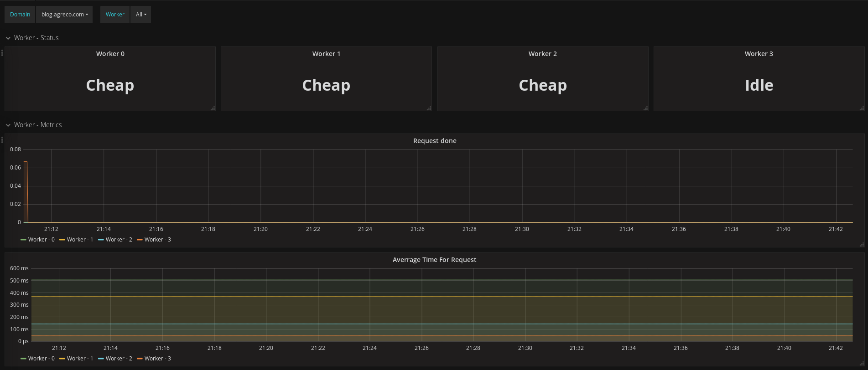Collapse the Worker - Status row chevron
868x370 pixels.
click(x=8, y=38)
